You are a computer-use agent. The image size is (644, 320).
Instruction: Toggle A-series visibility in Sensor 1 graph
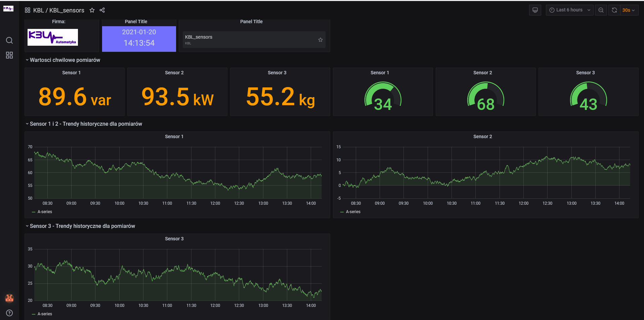click(x=44, y=211)
